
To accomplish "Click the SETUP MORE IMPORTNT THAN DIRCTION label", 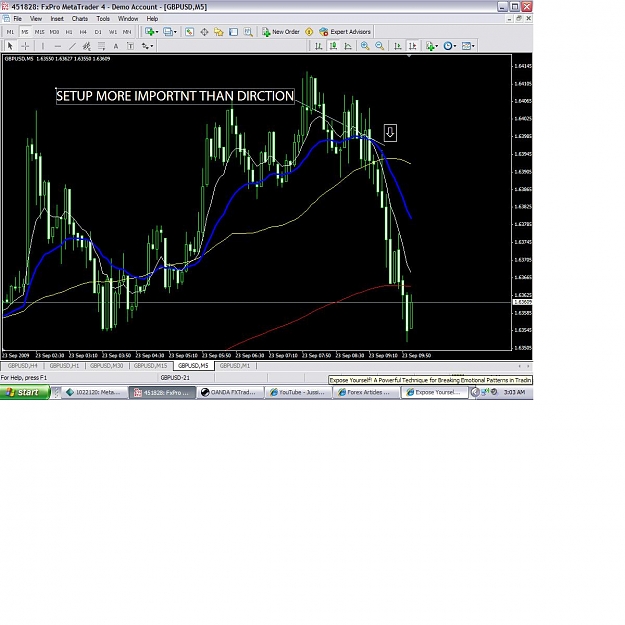I will coord(175,96).
